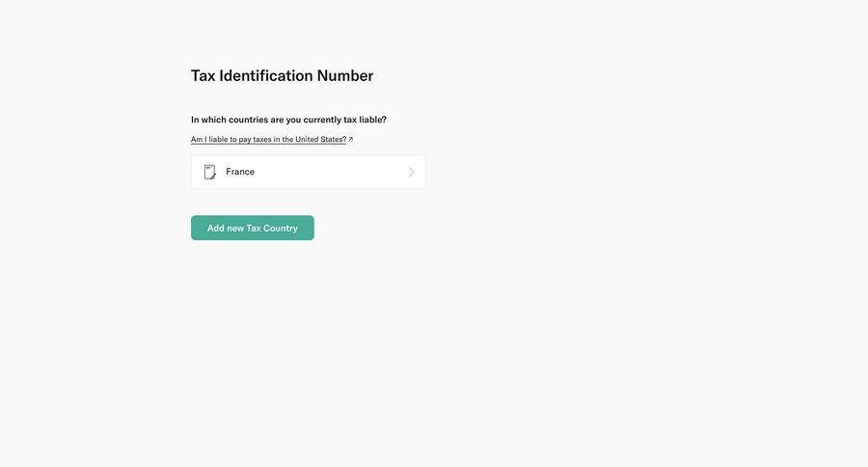
Task: Click the right arrow in France card
Action: tap(411, 172)
